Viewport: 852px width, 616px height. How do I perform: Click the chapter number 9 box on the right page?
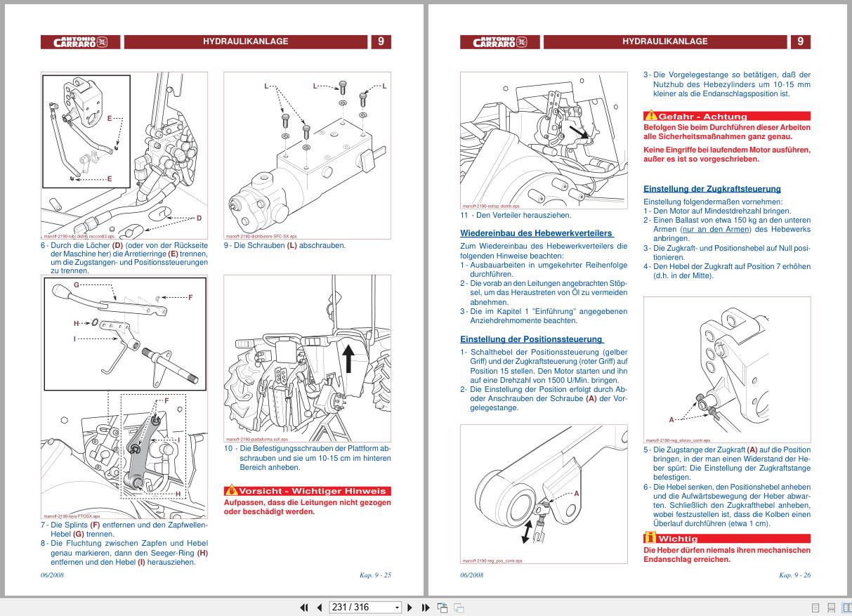[x=800, y=41]
